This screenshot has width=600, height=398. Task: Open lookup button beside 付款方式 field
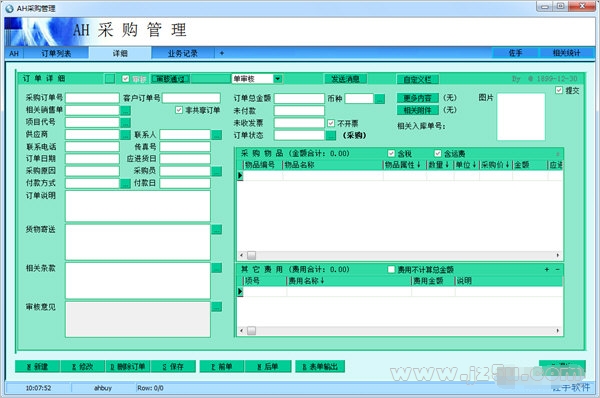[x=126, y=183]
